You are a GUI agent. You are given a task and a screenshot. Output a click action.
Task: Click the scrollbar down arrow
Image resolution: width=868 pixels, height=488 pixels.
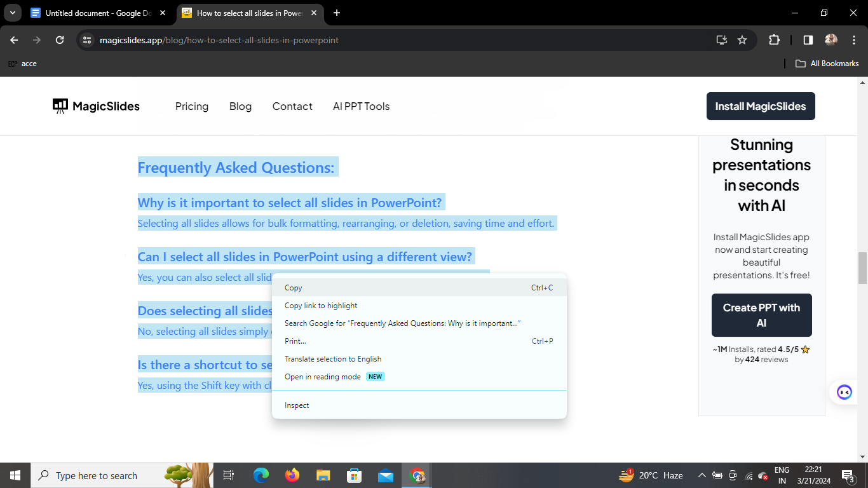[x=862, y=456]
